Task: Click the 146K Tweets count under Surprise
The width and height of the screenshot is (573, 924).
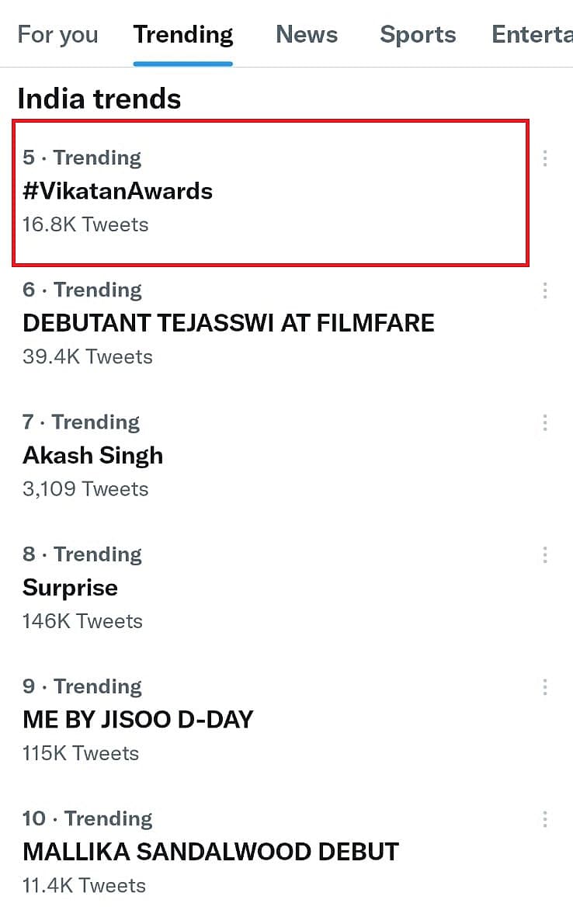Action: (x=82, y=620)
